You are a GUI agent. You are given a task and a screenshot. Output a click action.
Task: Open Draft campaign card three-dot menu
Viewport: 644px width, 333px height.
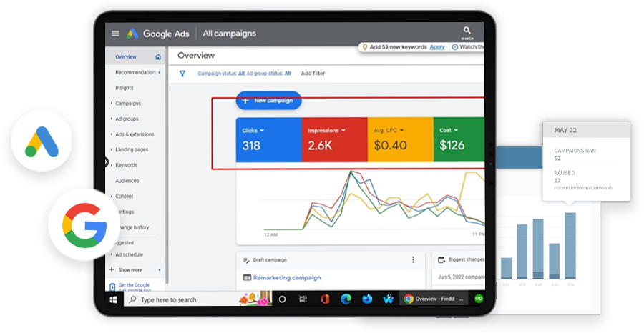[x=413, y=259]
